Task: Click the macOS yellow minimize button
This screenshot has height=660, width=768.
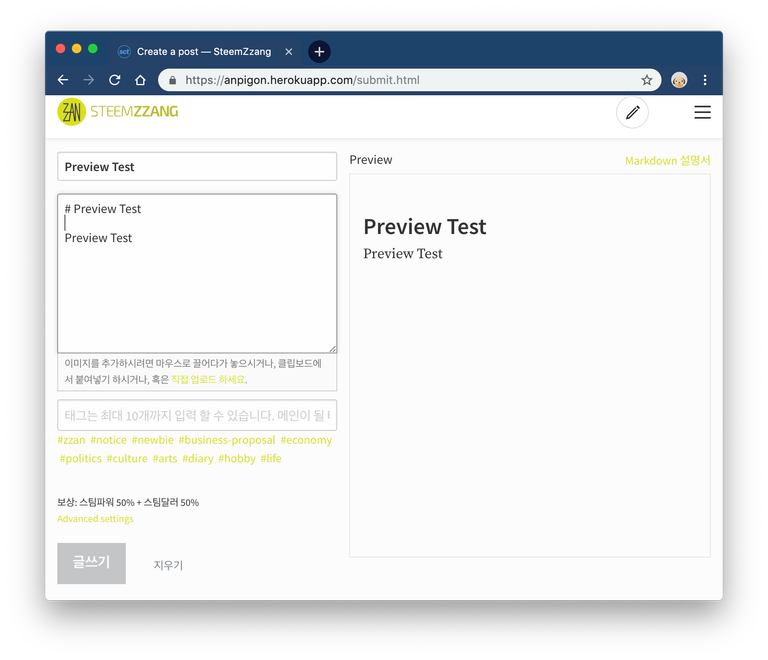Action: (x=76, y=48)
